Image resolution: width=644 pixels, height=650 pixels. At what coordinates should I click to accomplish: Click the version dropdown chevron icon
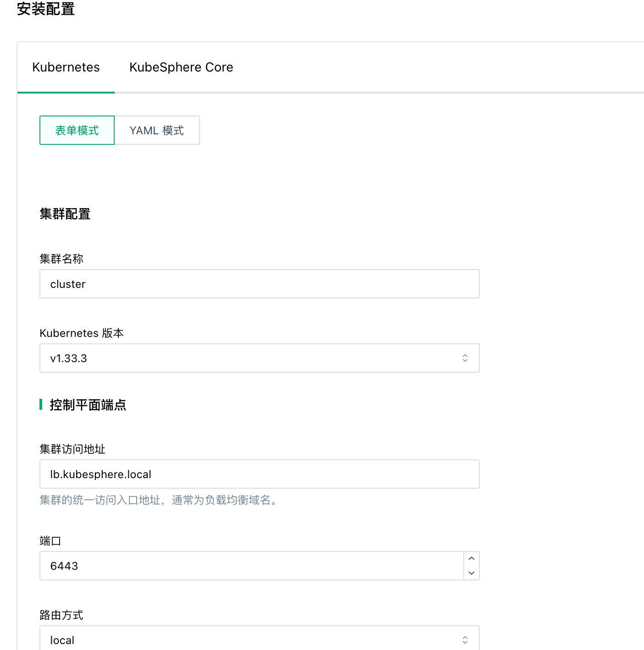[x=465, y=358]
